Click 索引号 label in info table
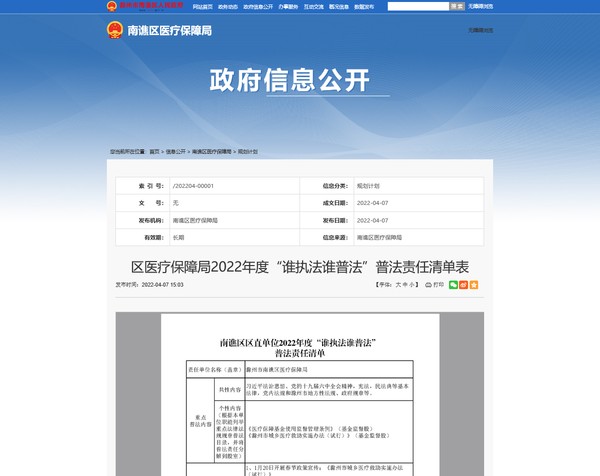The image size is (600, 476). click(151, 186)
